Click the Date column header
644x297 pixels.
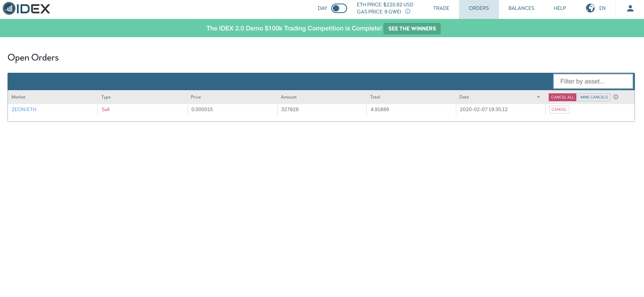(464, 97)
